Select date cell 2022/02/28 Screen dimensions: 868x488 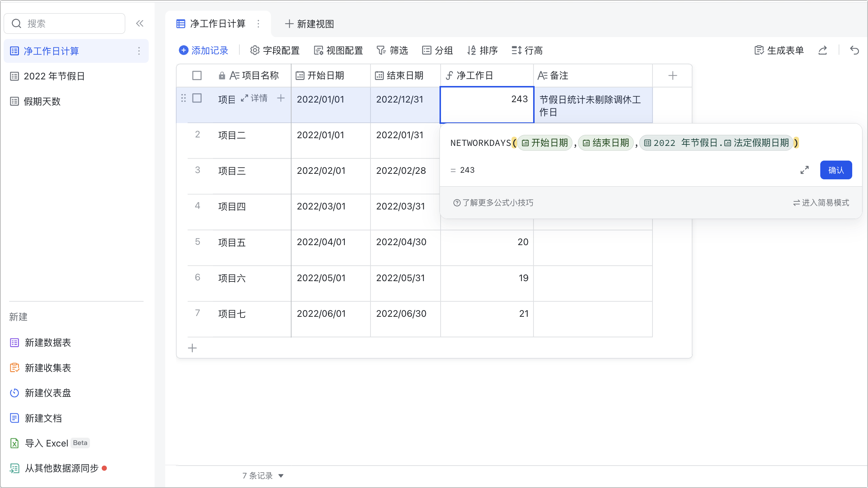click(x=405, y=176)
